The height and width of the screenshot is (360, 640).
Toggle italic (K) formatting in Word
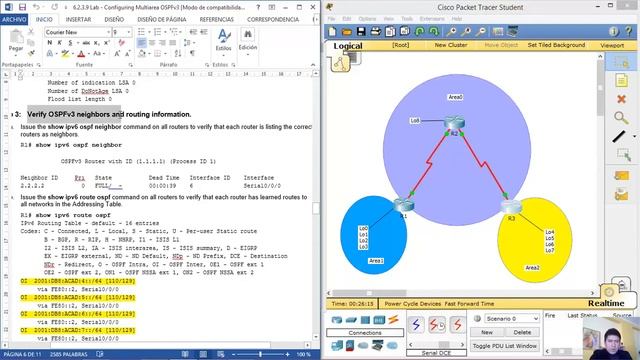pyautogui.click(x=60, y=43)
